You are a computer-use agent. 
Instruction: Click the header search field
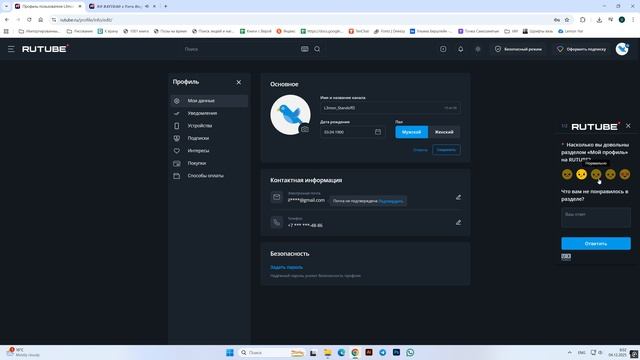[x=241, y=49]
